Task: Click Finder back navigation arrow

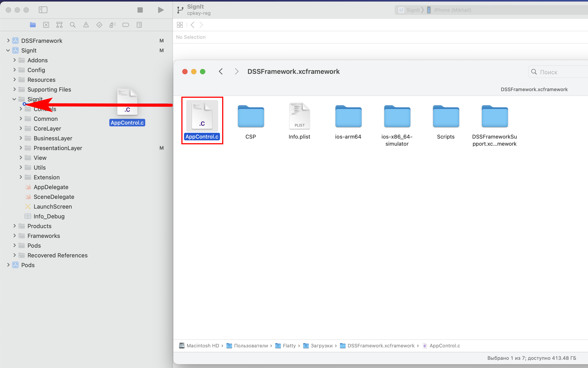Action: (x=221, y=72)
